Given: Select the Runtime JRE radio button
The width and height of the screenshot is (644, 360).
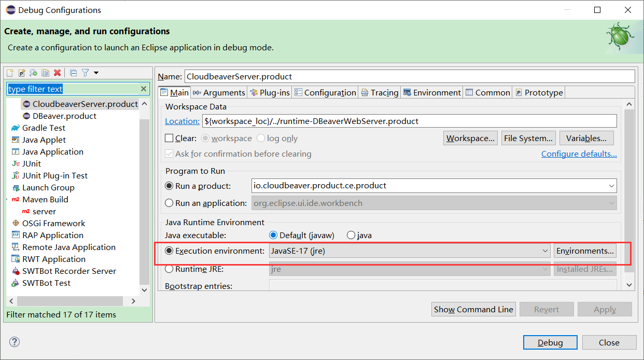Looking at the screenshot, I should (x=170, y=269).
